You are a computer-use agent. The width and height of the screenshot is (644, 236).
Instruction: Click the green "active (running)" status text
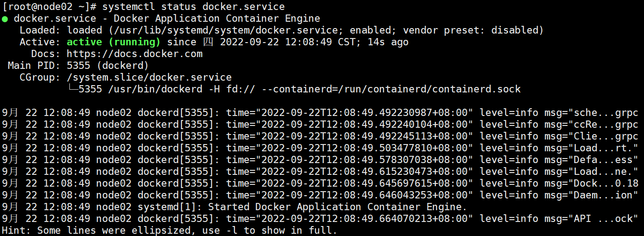coord(113,42)
